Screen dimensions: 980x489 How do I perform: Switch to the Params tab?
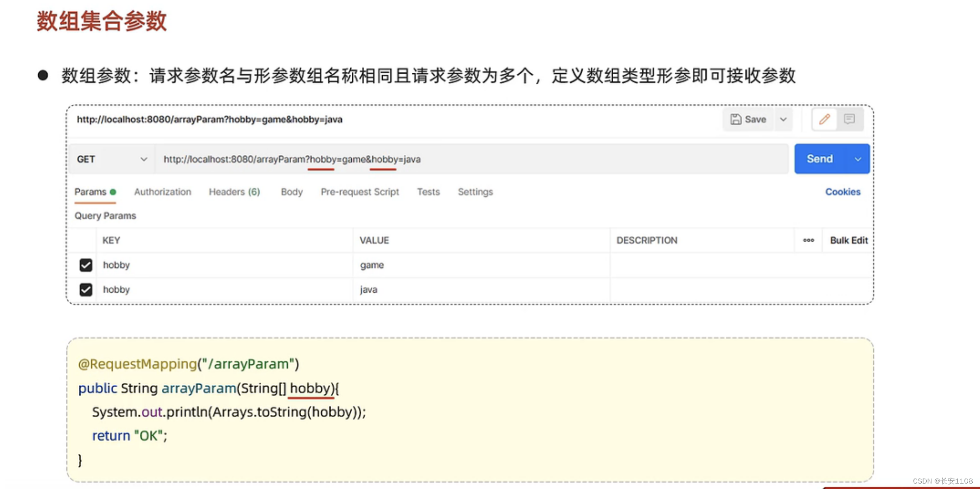click(95, 192)
